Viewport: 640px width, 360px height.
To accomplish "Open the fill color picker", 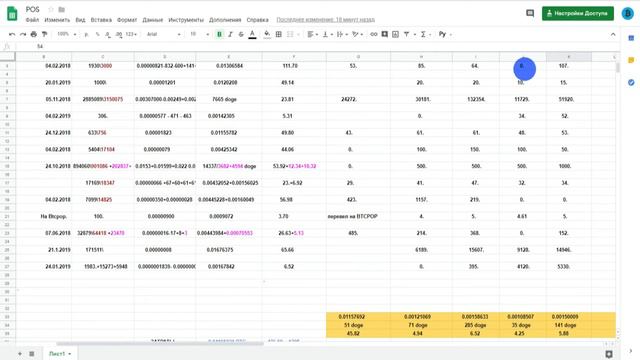I will [x=267, y=34].
